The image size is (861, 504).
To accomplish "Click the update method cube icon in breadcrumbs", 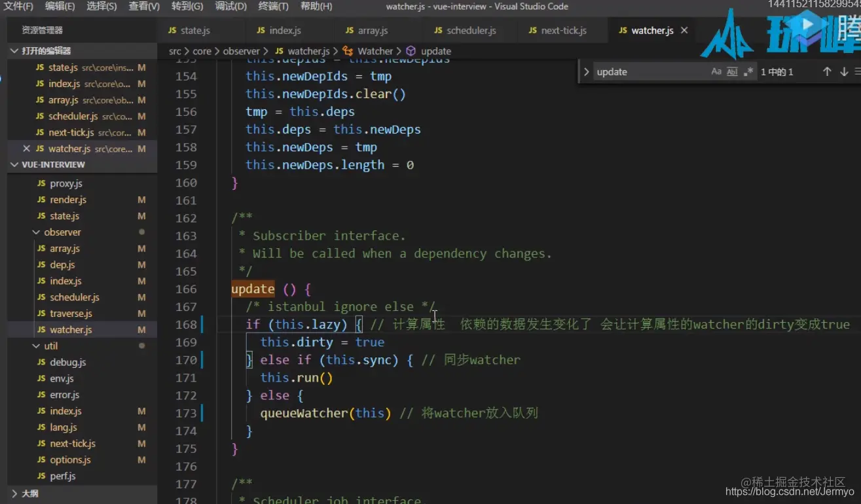I will [x=411, y=51].
